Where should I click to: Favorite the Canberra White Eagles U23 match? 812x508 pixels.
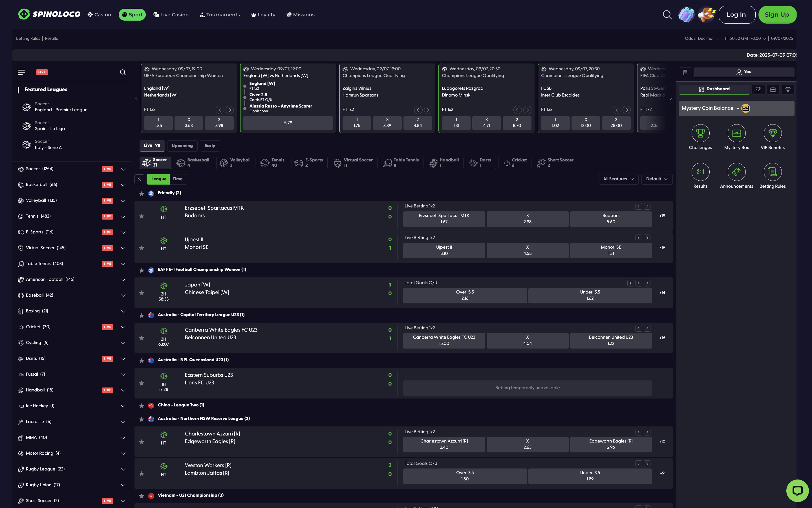pos(142,338)
